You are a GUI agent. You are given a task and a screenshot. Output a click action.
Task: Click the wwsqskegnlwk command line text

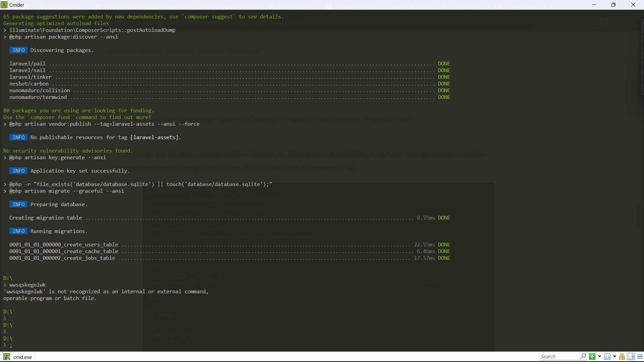pos(28,285)
